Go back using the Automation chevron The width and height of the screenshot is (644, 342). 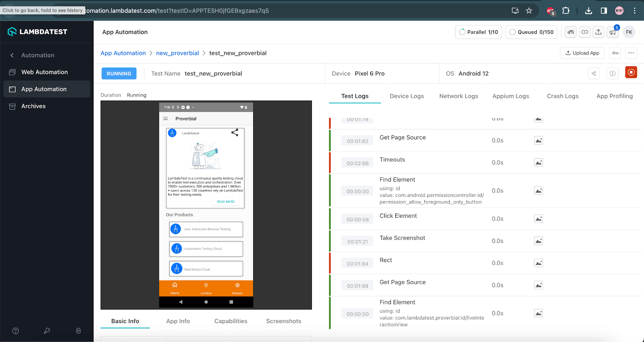[x=12, y=55]
